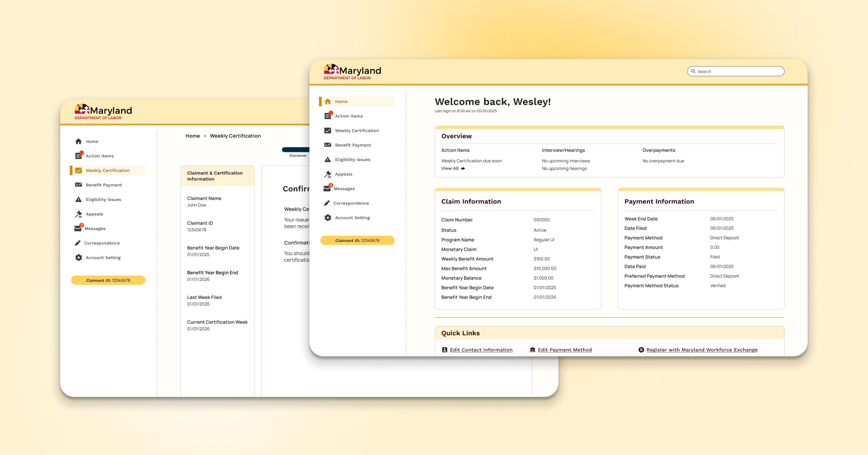Image resolution: width=868 pixels, height=455 pixels.
Task: Select the Eligibility Issues warning icon
Action: [x=328, y=160]
